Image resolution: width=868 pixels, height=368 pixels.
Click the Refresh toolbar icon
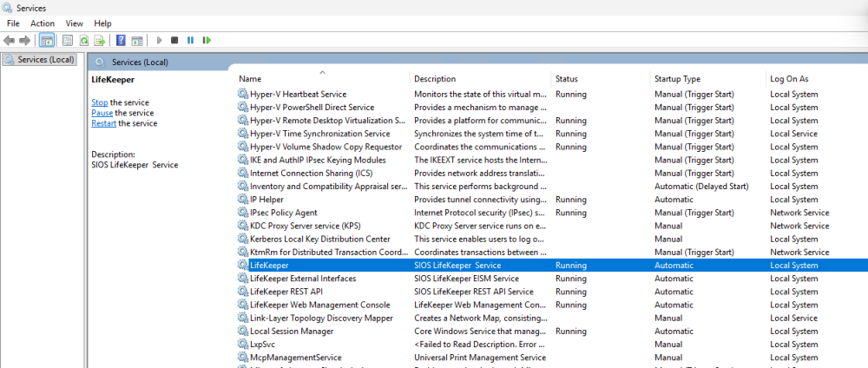click(83, 41)
